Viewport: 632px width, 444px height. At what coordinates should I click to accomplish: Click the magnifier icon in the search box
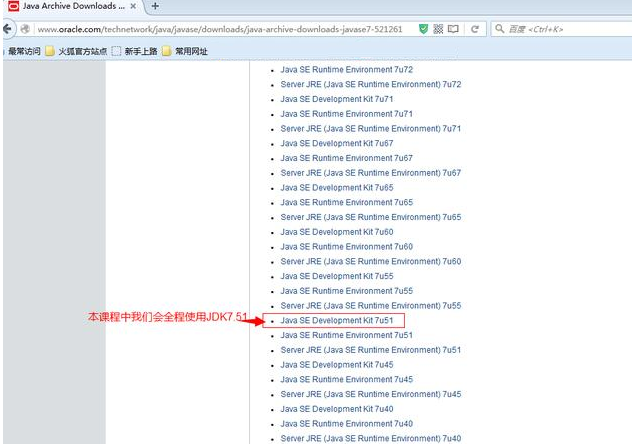click(500, 29)
